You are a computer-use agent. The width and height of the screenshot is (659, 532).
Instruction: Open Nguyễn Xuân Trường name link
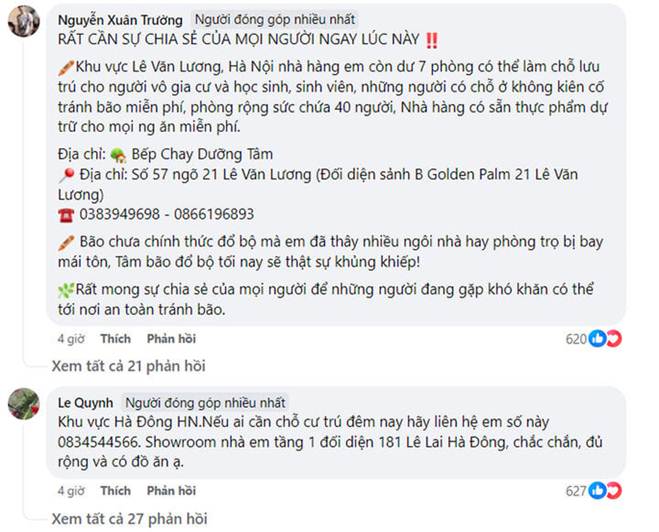(120, 19)
